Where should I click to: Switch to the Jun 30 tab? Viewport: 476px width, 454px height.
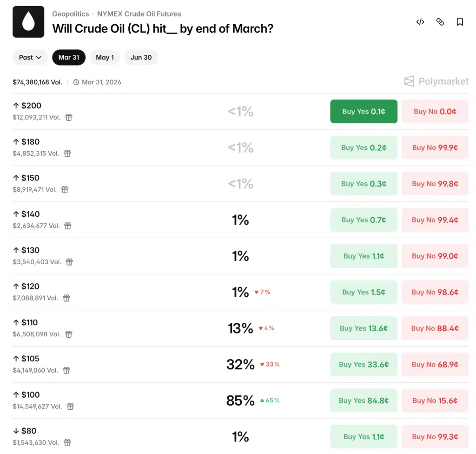pyautogui.click(x=141, y=58)
